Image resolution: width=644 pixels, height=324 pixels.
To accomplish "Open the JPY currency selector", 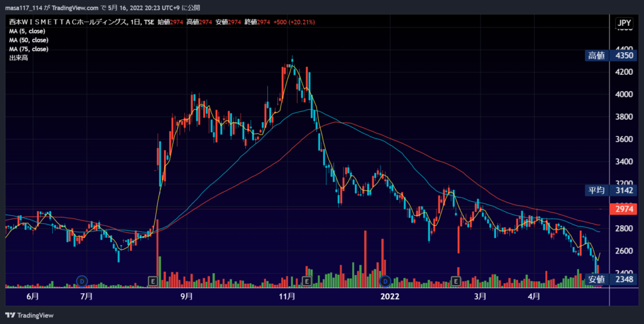I will point(623,23).
